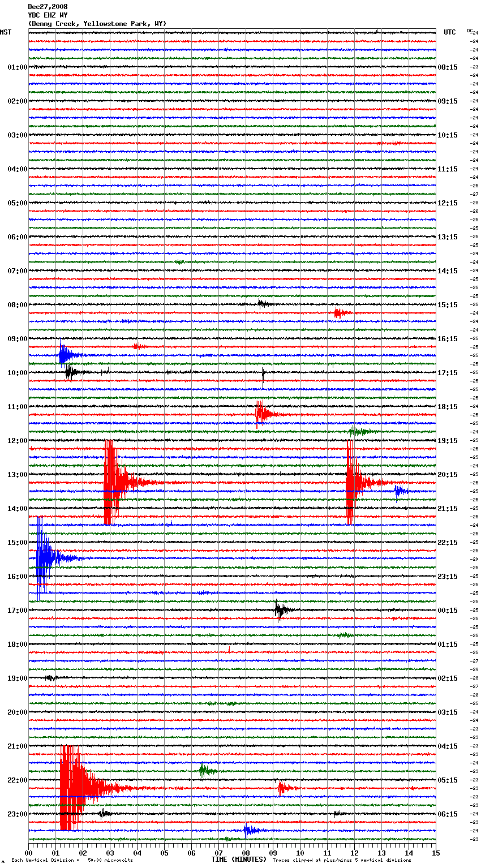Select the 05:00 MST time label
Image resolution: width=481 pixels, height=868 pixels.
[18, 203]
